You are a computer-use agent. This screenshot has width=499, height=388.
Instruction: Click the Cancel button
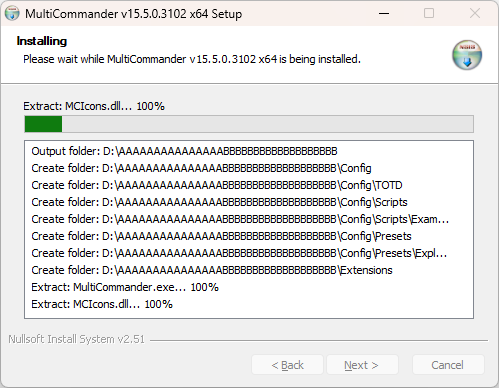[x=448, y=365]
